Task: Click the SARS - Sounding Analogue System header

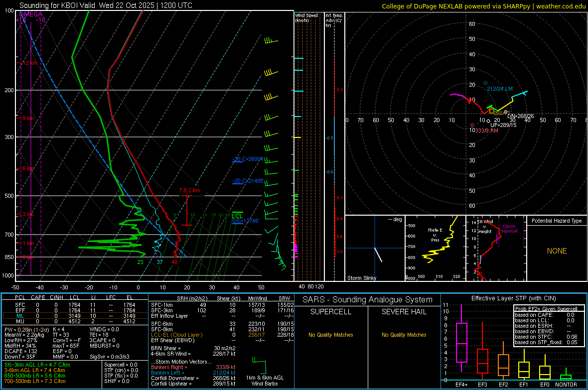Action: tap(368, 300)
